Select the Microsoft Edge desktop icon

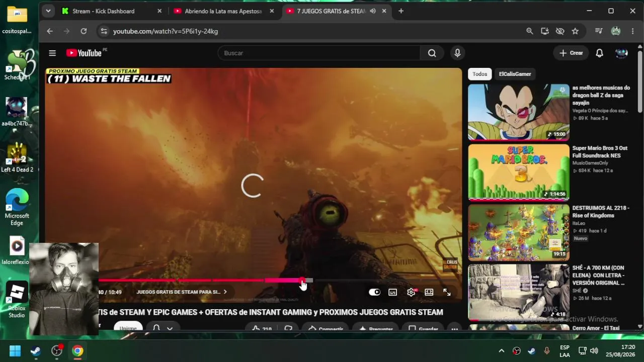click(17, 207)
